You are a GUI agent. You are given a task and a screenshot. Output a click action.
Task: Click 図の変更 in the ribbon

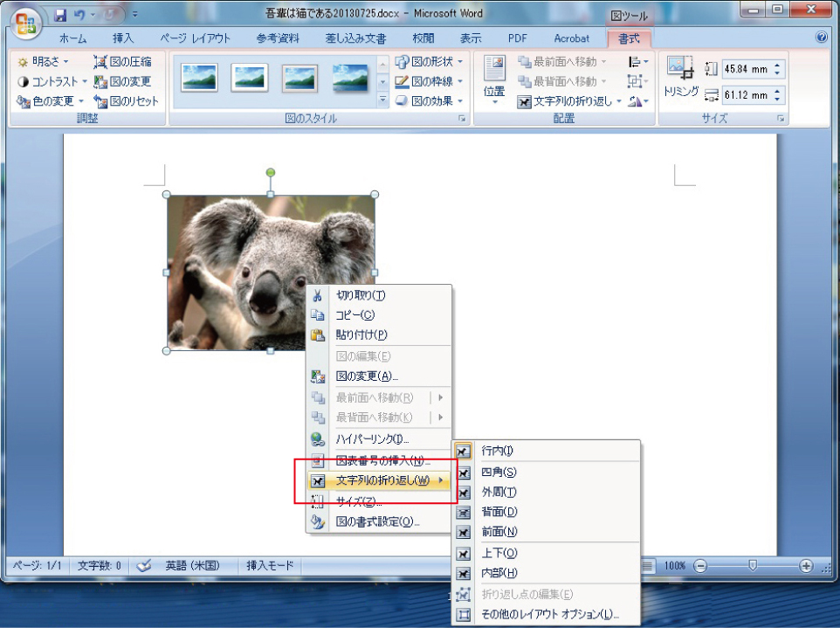(122, 81)
